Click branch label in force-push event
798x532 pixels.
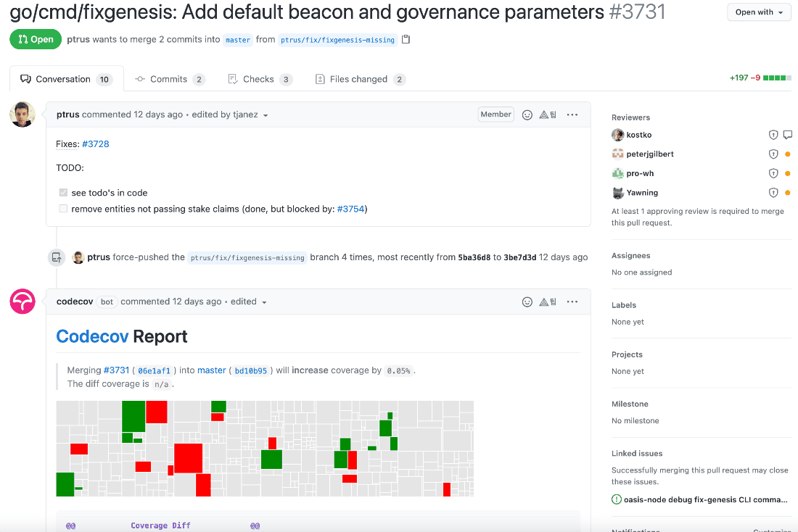[247, 258]
